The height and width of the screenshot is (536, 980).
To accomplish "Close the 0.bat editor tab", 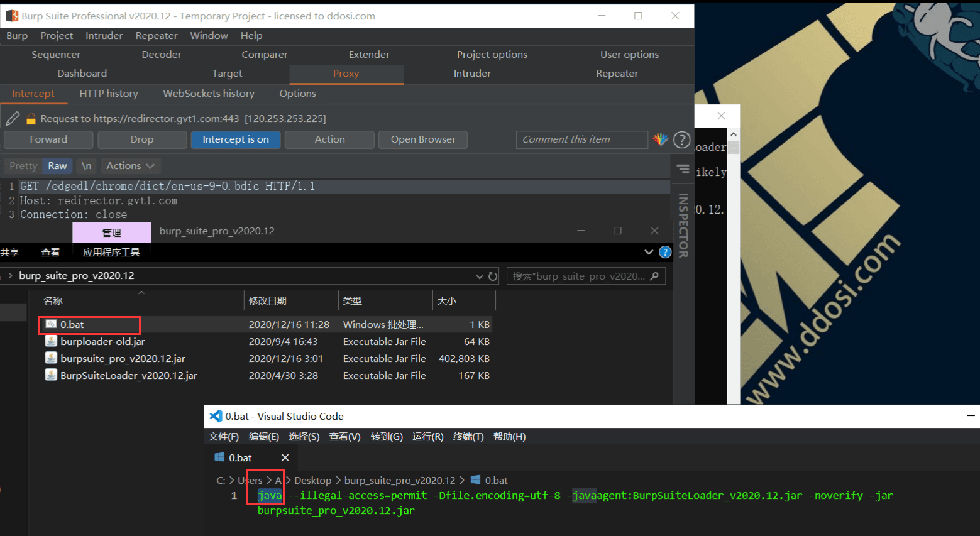I will (285, 457).
